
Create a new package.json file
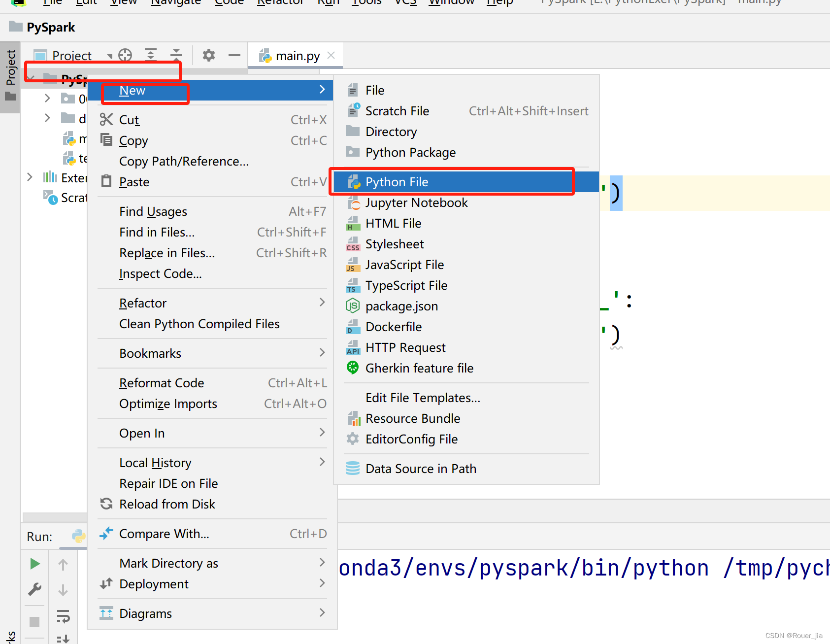(x=466, y=306)
